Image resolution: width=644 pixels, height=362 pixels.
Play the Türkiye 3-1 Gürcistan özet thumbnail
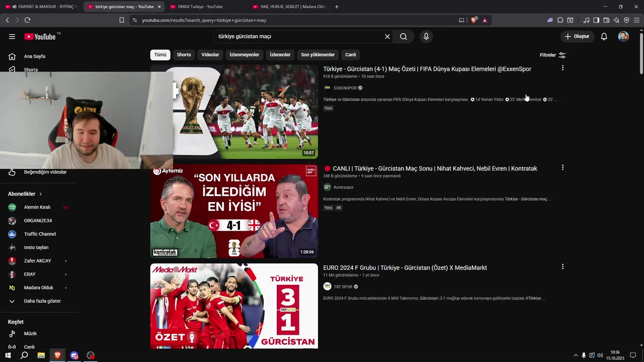click(234, 306)
